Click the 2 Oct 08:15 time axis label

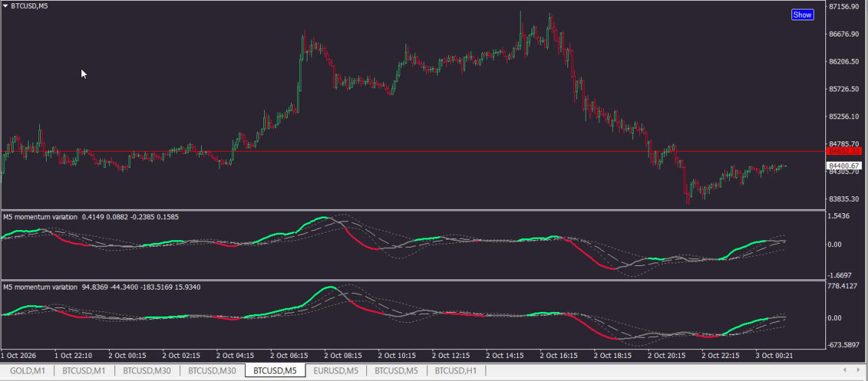344,355
